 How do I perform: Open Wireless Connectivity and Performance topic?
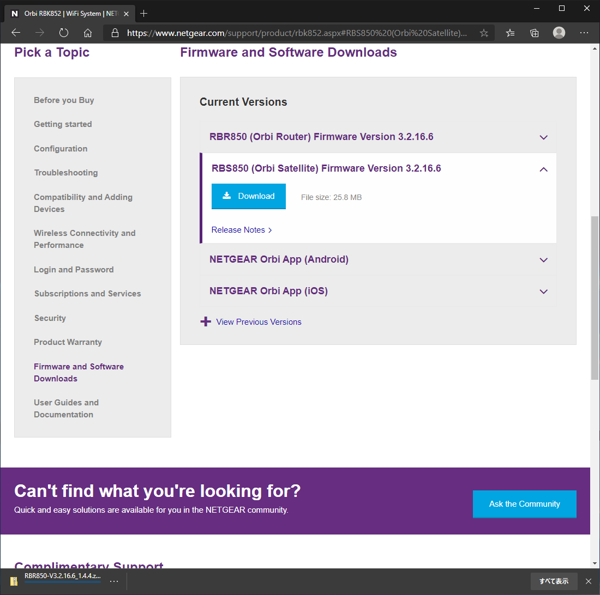[x=85, y=239]
